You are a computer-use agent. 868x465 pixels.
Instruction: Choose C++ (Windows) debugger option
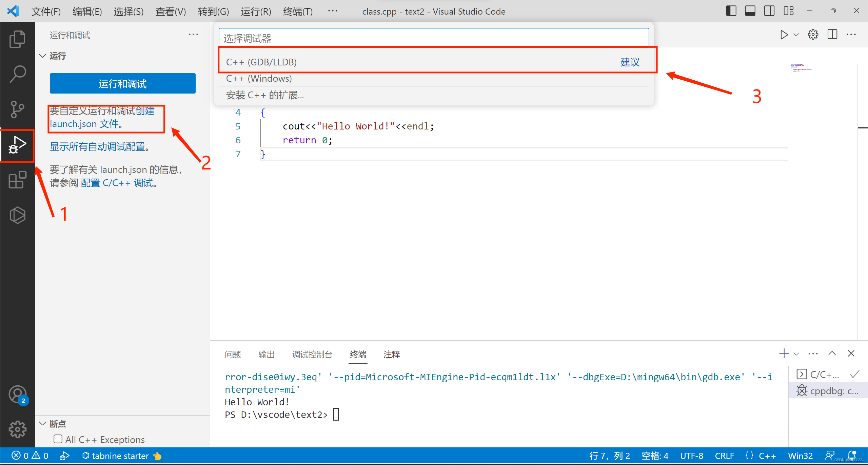click(434, 78)
